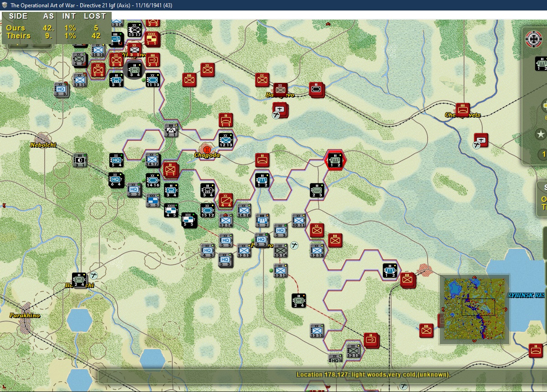Select black HQ counter 6 4

116,180
